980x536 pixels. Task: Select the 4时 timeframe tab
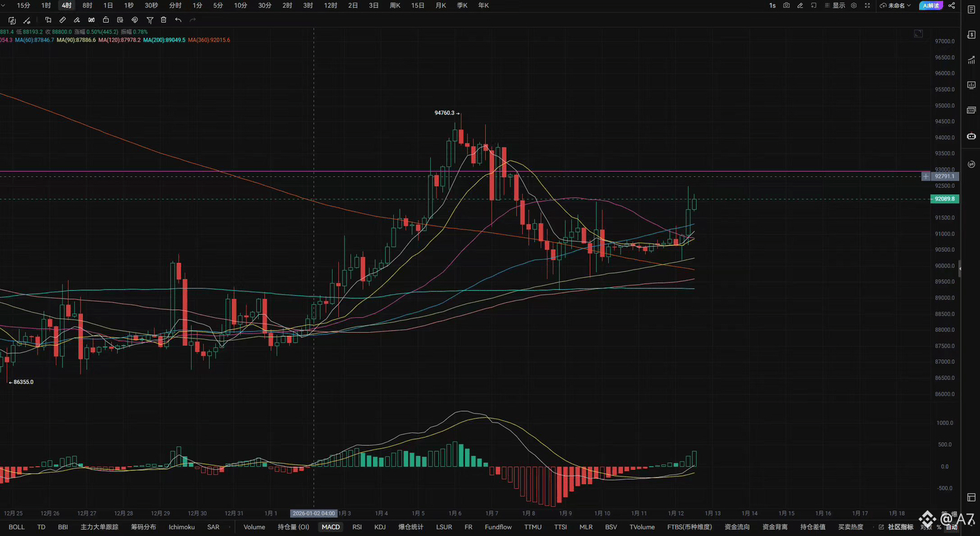coord(67,5)
